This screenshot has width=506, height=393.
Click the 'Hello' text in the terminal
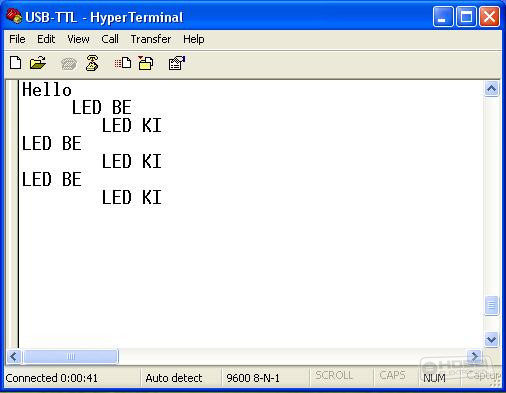point(47,90)
